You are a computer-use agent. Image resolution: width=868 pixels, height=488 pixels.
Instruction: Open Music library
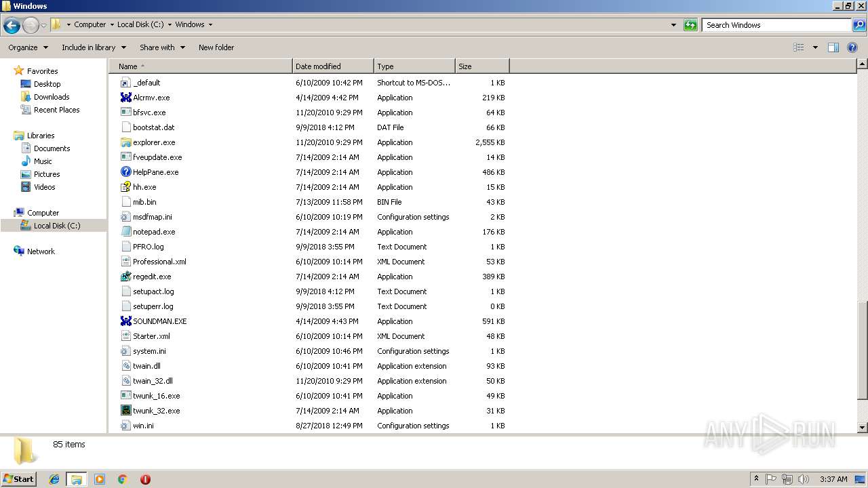(43, 161)
